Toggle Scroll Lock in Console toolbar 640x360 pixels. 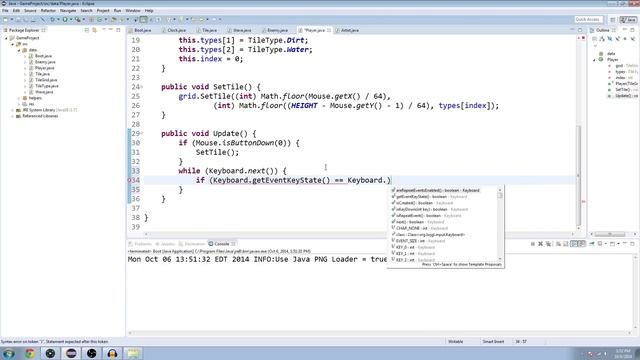[x=566, y=244]
